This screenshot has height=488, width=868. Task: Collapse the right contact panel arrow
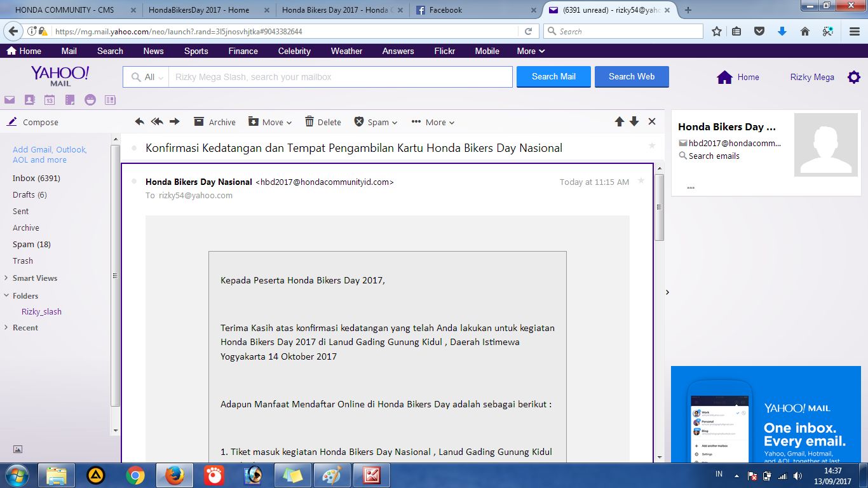click(667, 292)
